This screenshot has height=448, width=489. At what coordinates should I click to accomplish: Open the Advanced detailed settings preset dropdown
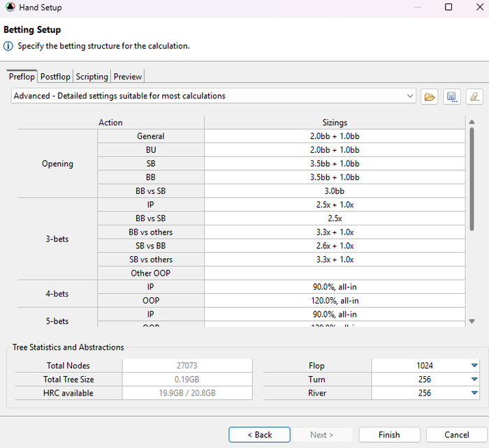click(x=214, y=96)
